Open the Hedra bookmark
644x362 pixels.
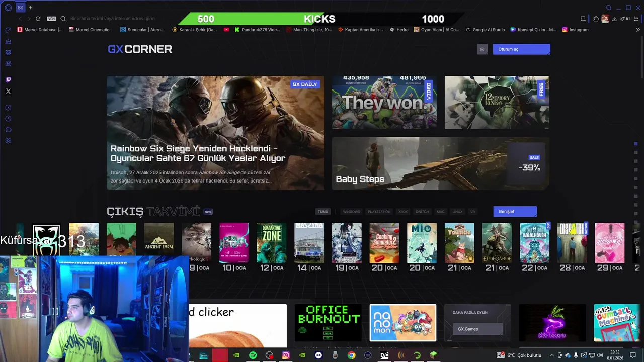tap(398, 30)
